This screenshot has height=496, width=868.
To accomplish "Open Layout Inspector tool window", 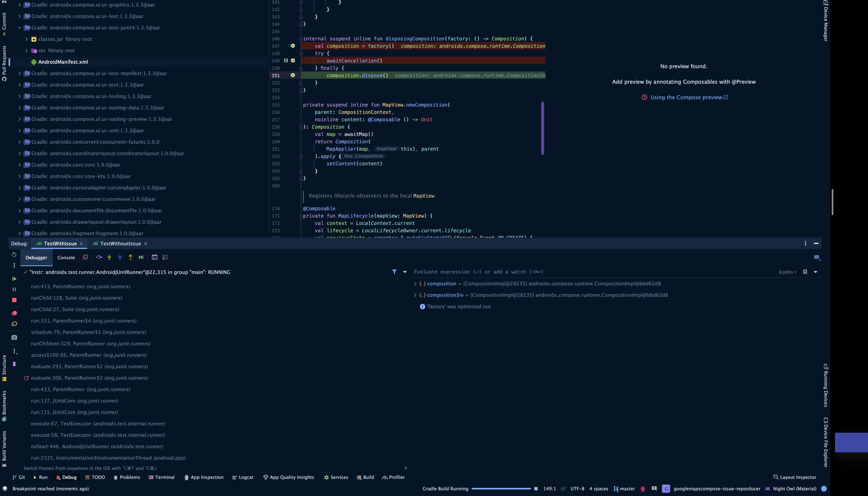I will tap(795, 477).
